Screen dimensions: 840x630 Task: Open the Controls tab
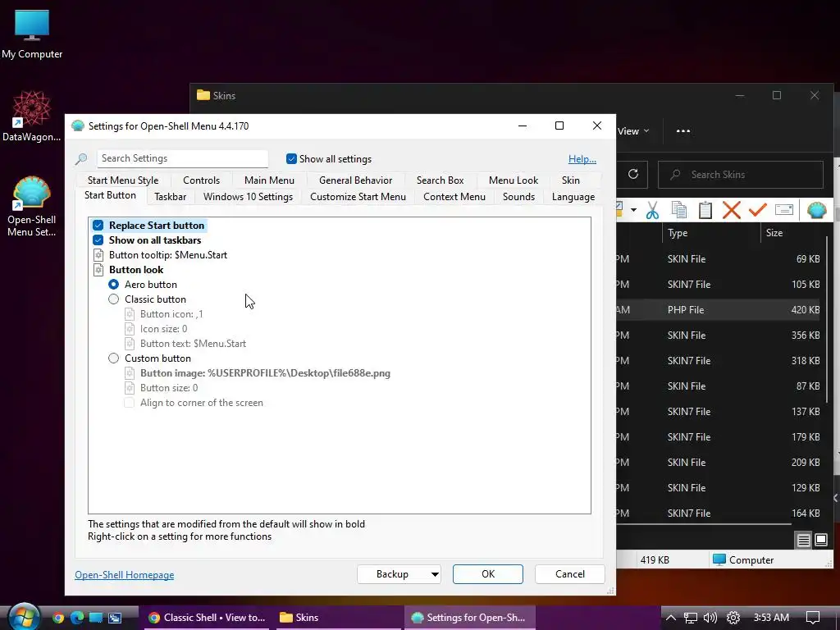coord(202,180)
